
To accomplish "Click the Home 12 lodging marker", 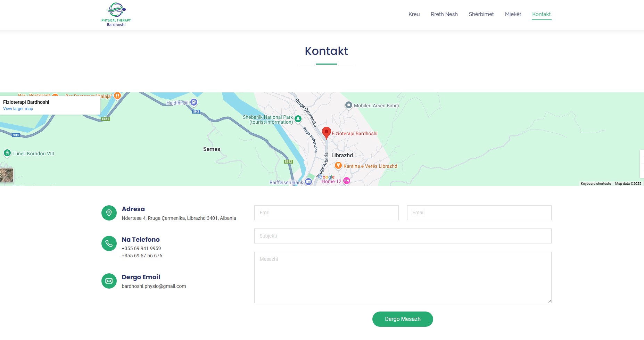I will point(346,181).
